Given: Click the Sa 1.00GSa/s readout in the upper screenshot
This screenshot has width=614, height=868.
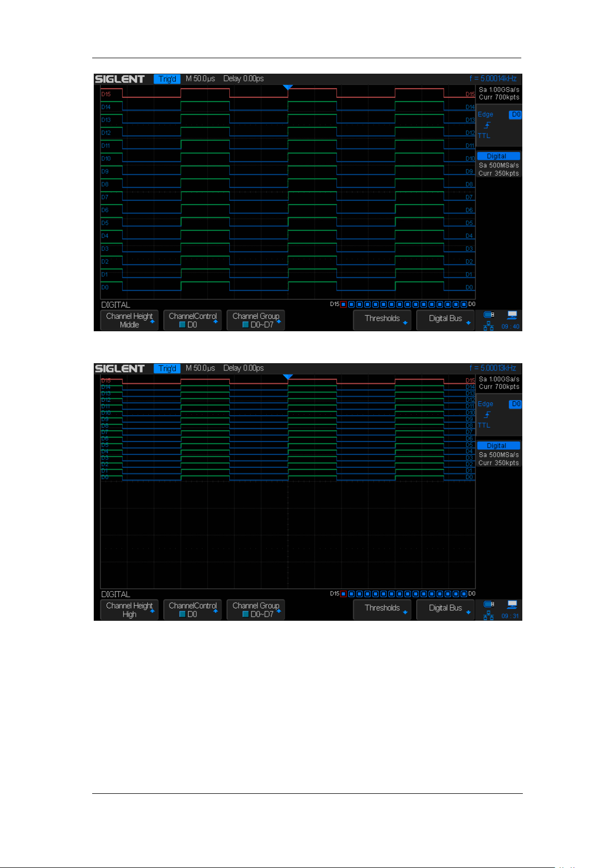Looking at the screenshot, I should (499, 90).
